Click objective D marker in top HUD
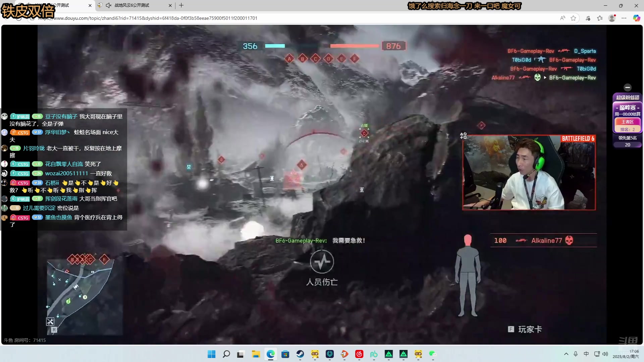 coord(328,59)
